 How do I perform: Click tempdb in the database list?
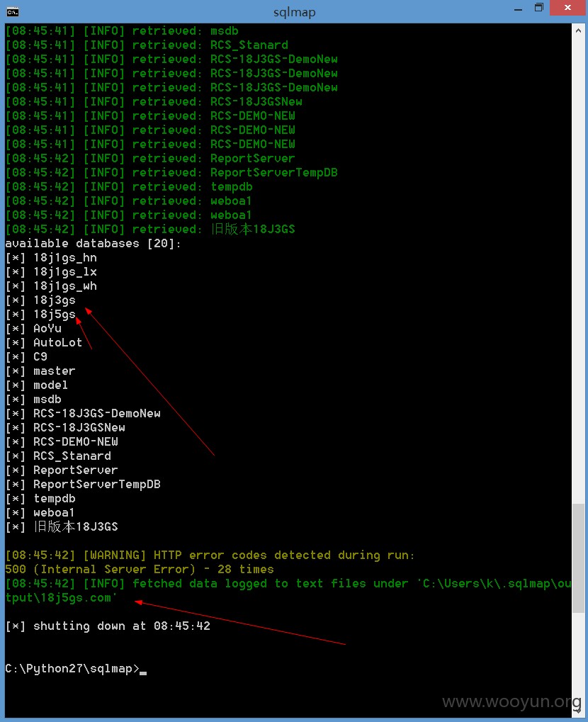coord(55,499)
